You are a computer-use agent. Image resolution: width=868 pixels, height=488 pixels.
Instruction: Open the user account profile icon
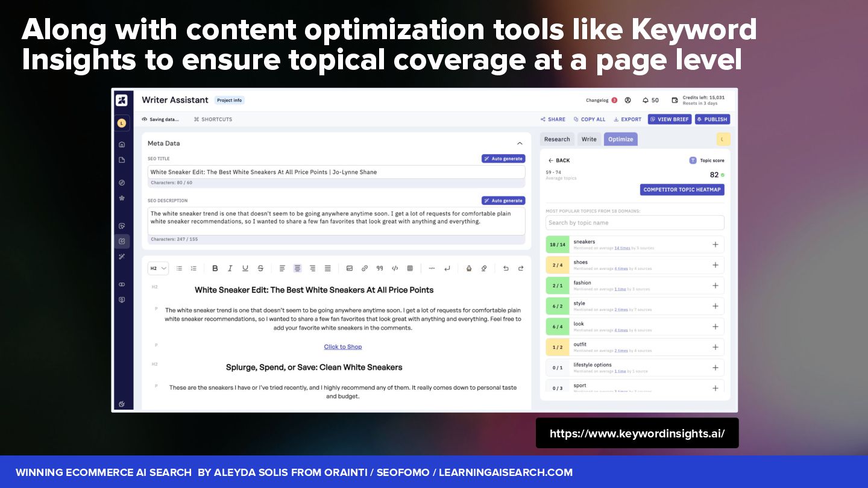coord(627,100)
